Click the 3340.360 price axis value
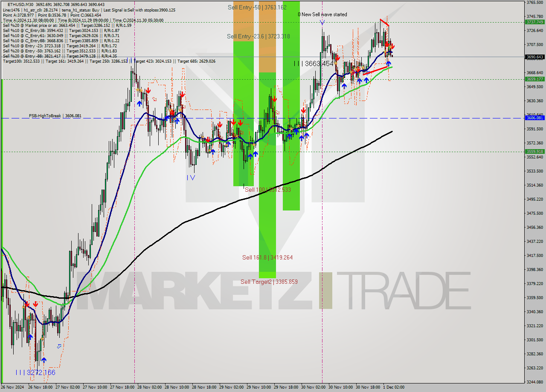Screen dimensions: 546x392 tap(535, 312)
